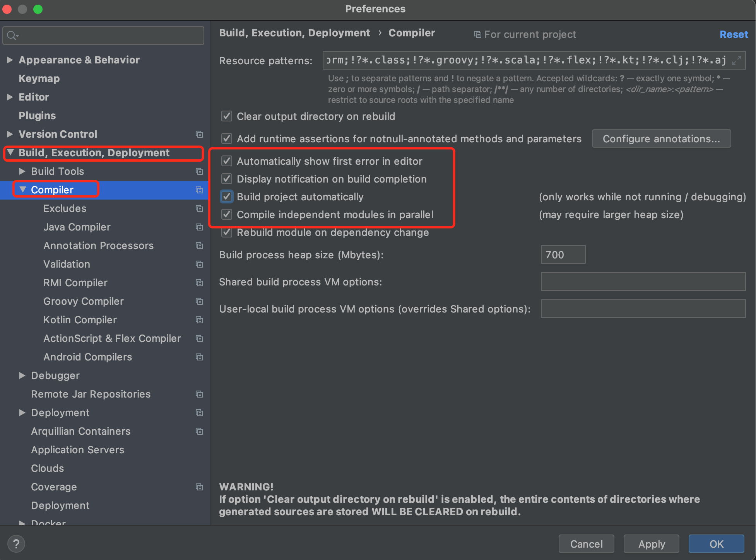The height and width of the screenshot is (560, 756).
Task: Toggle Clear output directory on rebuild
Action: pos(227,116)
